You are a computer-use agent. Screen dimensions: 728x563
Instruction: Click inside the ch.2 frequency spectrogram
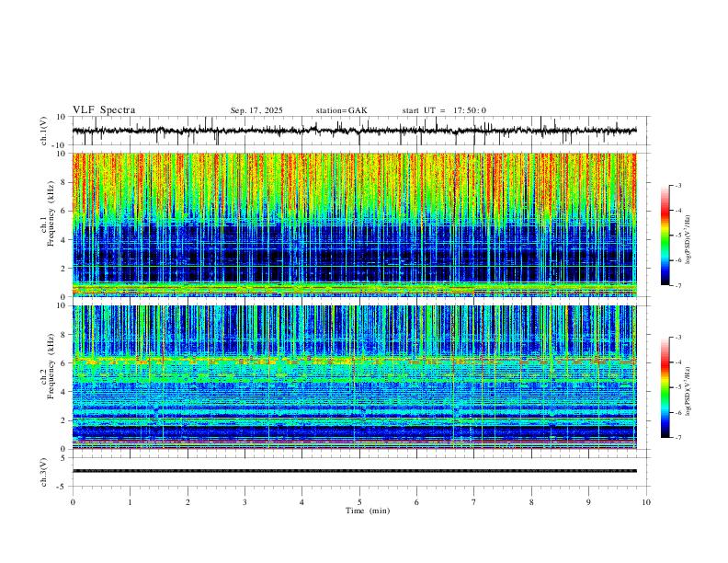(x=354, y=377)
